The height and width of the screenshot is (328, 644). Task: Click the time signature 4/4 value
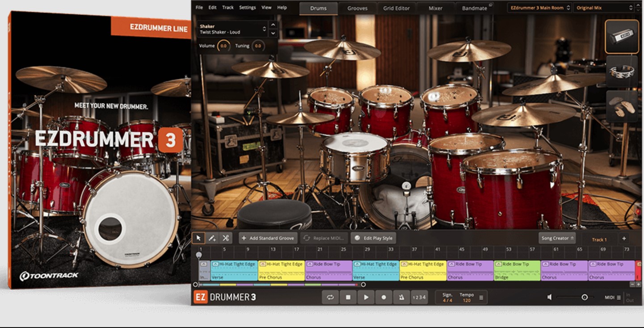[x=447, y=300]
